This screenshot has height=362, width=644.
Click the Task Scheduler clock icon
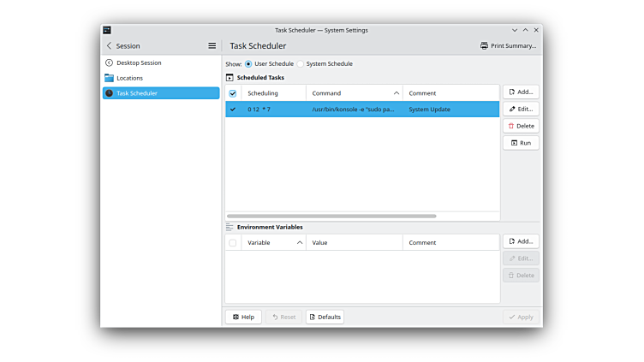pyautogui.click(x=109, y=93)
